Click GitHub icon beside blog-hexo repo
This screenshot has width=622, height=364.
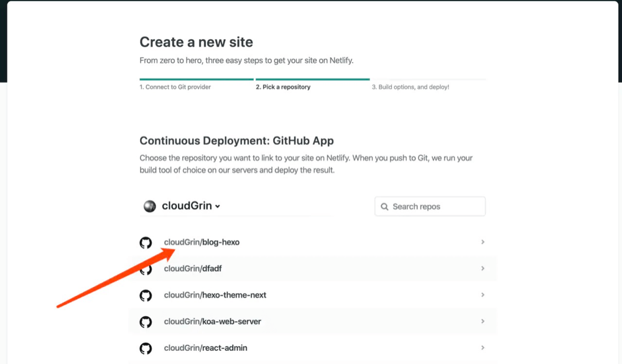tap(146, 242)
